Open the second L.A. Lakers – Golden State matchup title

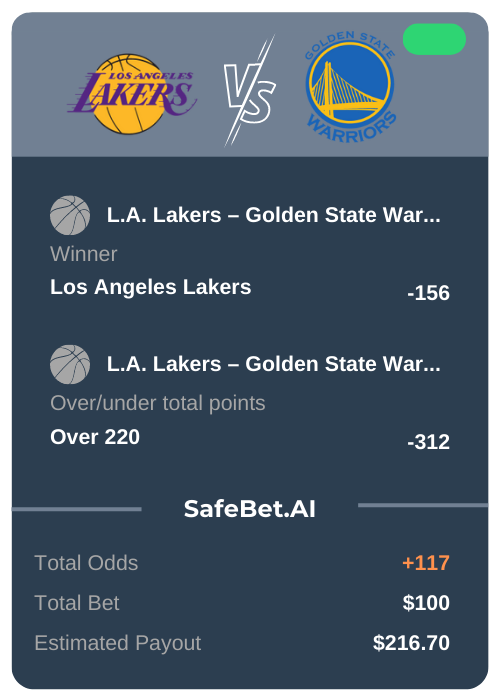point(273,364)
